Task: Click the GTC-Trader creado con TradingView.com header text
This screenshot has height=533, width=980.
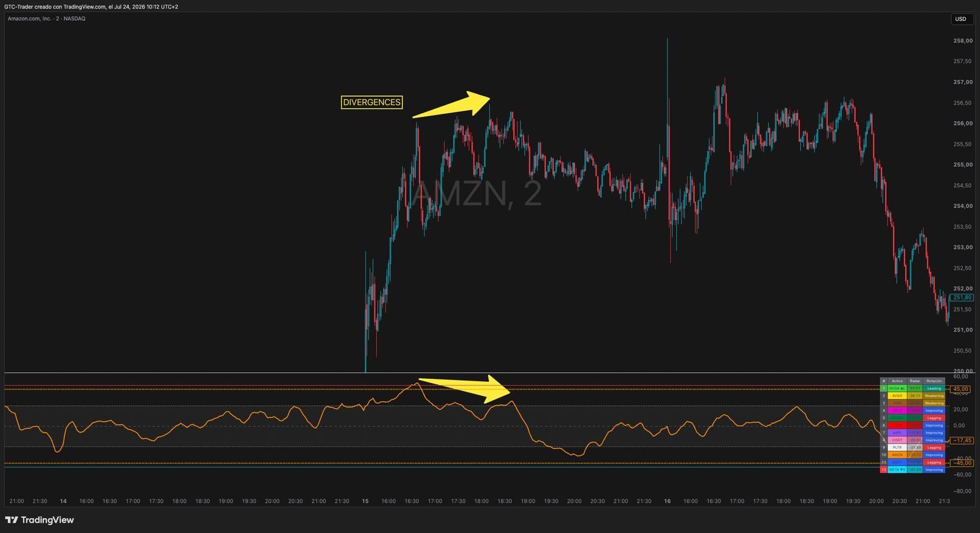Action: click(x=91, y=7)
